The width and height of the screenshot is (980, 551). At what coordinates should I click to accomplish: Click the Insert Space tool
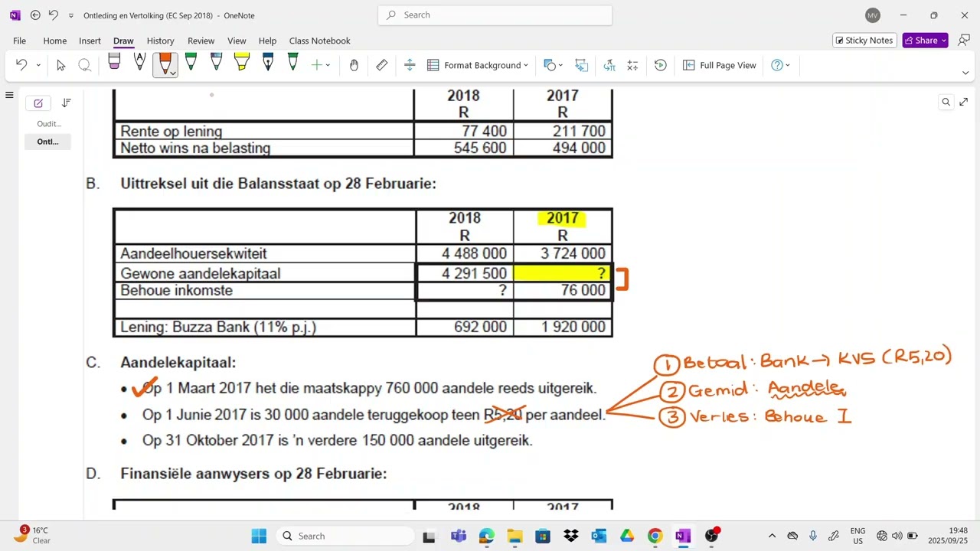pos(410,66)
